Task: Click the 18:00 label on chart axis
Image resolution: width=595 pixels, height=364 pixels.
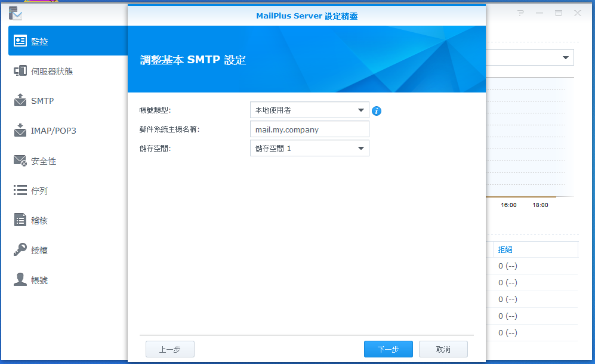Action: pos(540,205)
